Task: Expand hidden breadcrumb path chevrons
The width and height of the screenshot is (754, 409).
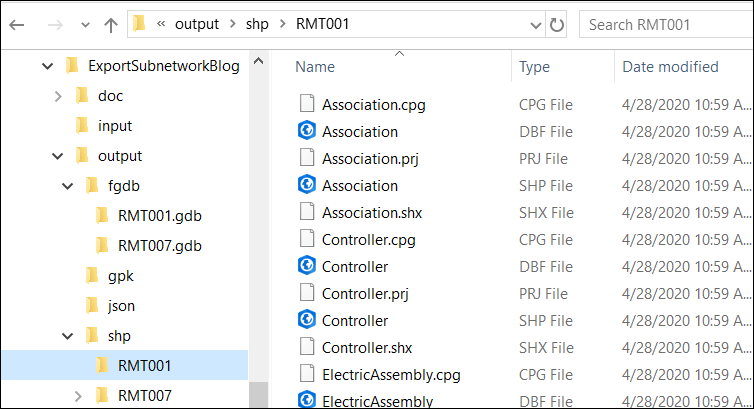Action: [x=161, y=24]
